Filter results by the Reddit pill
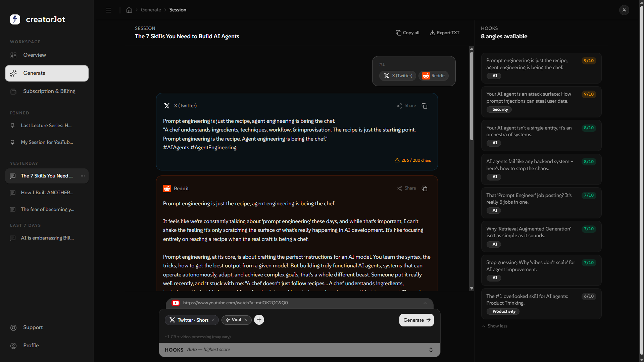 (x=434, y=76)
